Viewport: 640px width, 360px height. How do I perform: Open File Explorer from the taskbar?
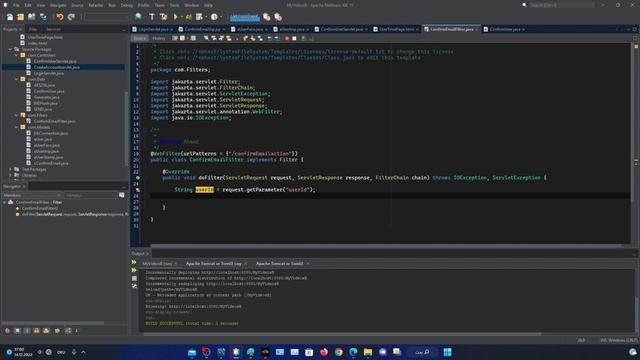368,352
